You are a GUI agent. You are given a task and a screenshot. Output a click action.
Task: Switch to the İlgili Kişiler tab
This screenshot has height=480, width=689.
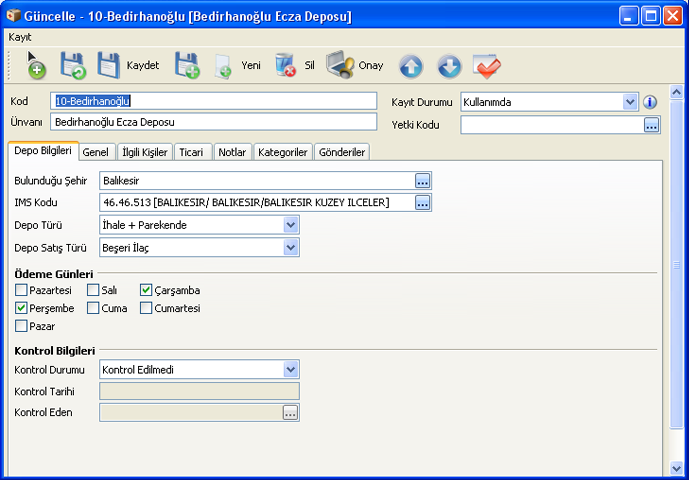coord(145,152)
